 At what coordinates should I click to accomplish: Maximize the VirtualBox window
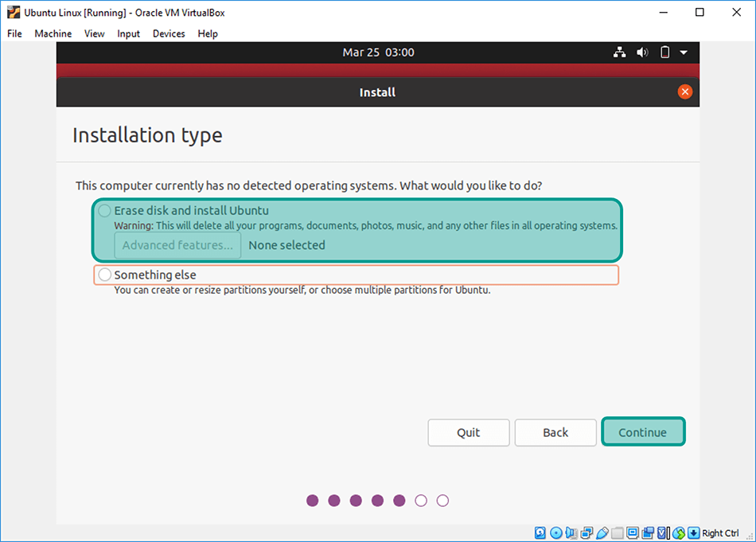(699, 13)
